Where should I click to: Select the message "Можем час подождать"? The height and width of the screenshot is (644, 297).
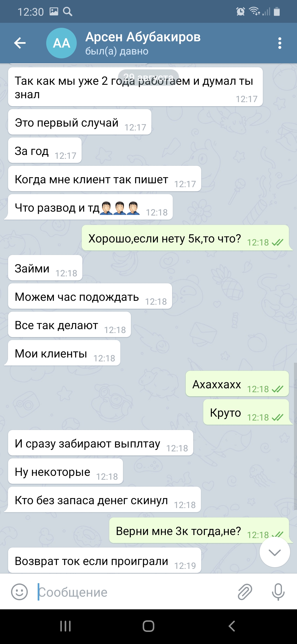90,296
